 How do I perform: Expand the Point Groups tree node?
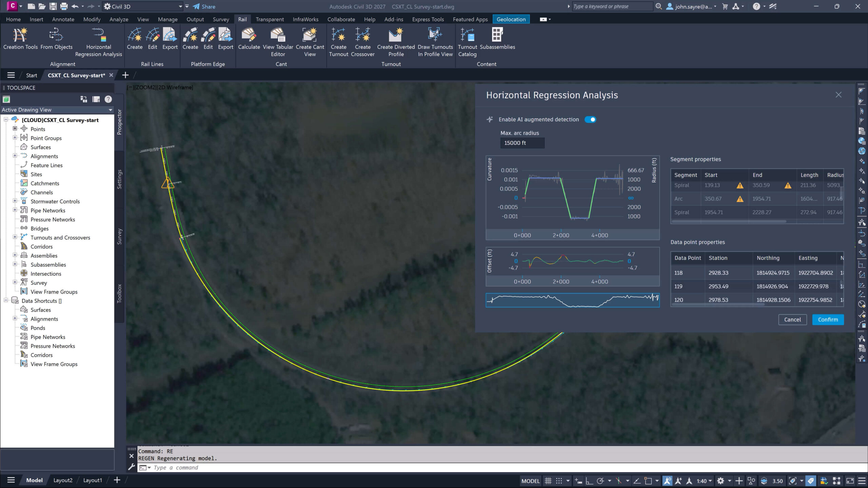[x=15, y=138]
